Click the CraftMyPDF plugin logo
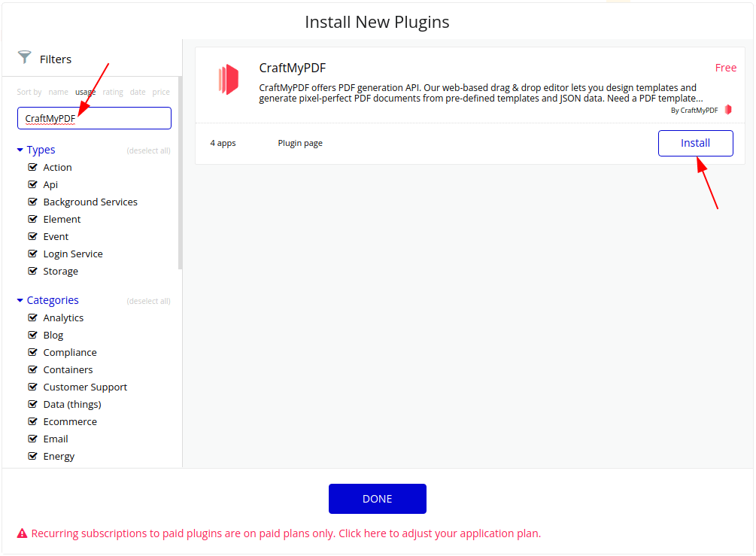The width and height of the screenshot is (756, 556). coord(229,80)
